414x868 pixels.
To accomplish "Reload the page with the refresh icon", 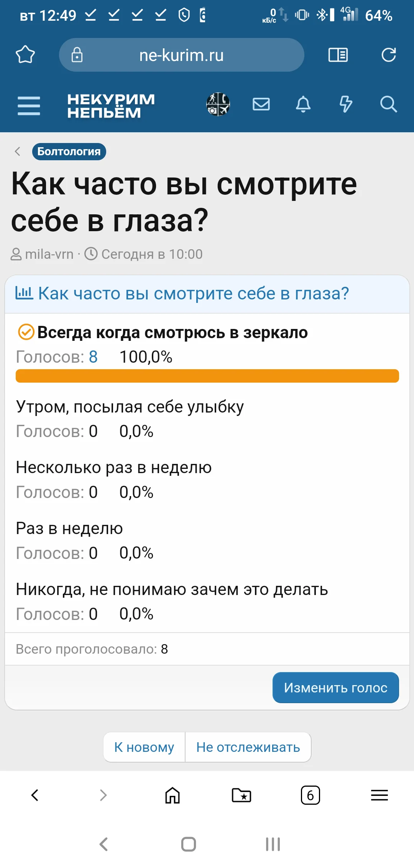I will (389, 55).
